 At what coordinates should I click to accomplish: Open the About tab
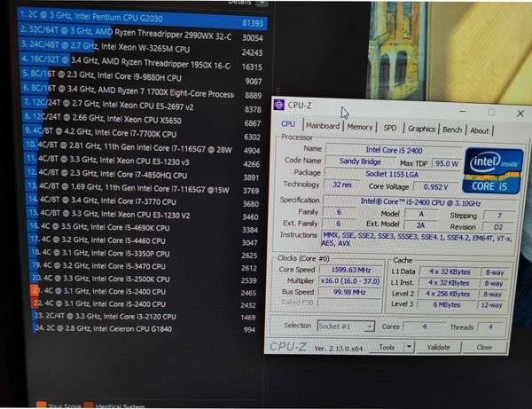coord(480,130)
